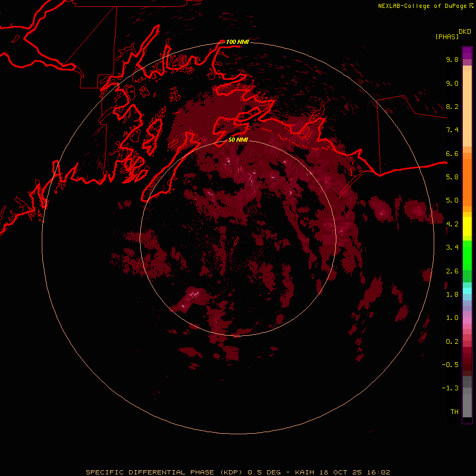Click the 100 NMI range ring label
Viewport: 476px width, 476px height.
pos(237,42)
